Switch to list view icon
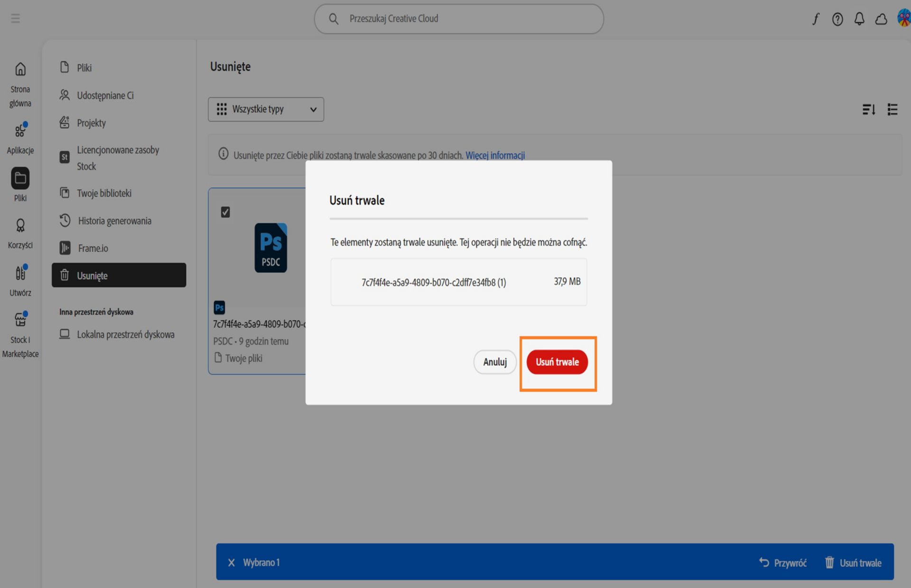911x588 pixels. pos(892,110)
